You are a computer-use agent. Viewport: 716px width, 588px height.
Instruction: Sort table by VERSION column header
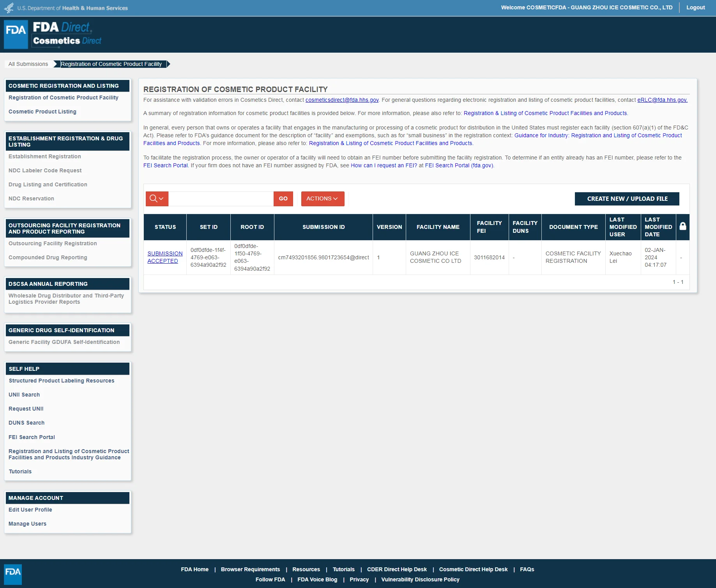(389, 227)
